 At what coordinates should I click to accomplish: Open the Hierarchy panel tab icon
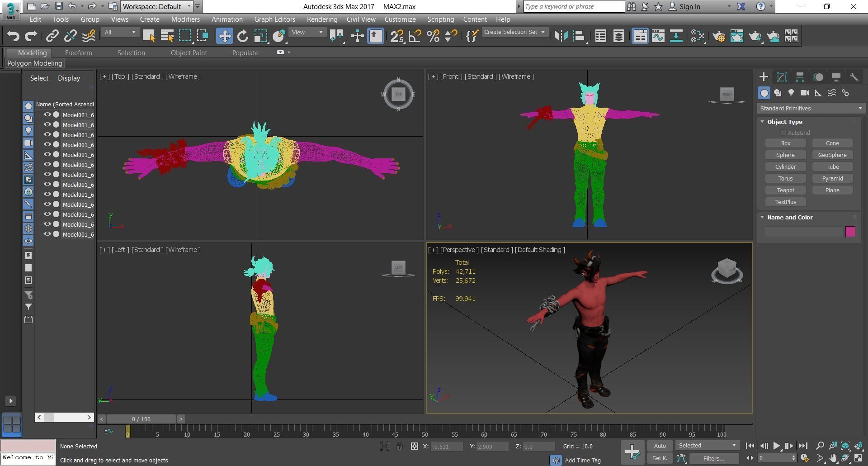(800, 77)
